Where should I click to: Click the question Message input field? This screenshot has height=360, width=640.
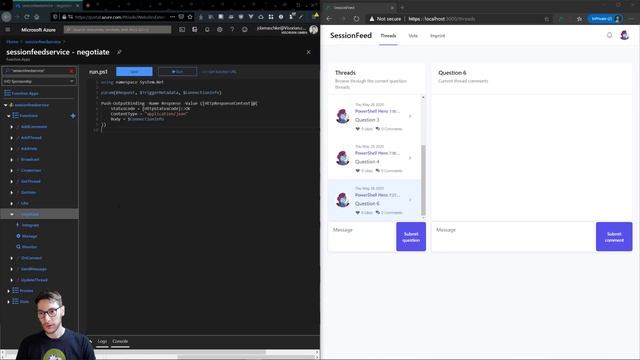362,237
